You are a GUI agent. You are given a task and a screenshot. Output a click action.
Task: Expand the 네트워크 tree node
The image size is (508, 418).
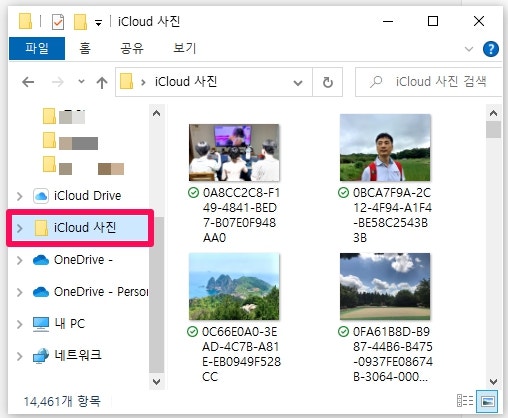click(x=20, y=356)
